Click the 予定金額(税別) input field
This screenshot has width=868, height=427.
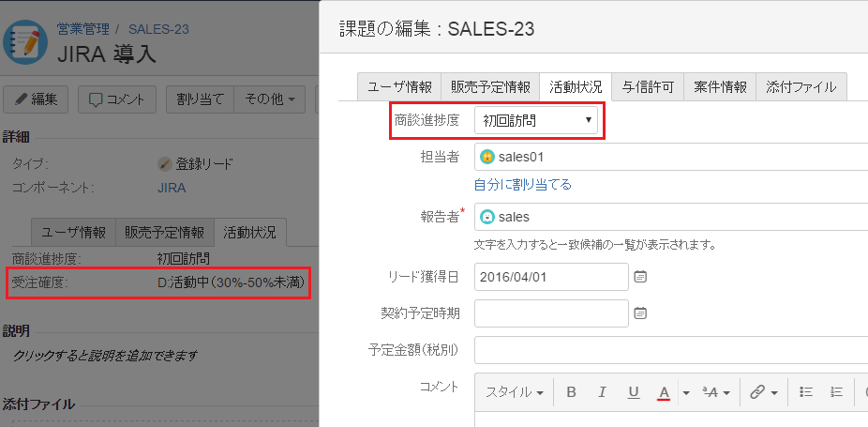click(671, 350)
